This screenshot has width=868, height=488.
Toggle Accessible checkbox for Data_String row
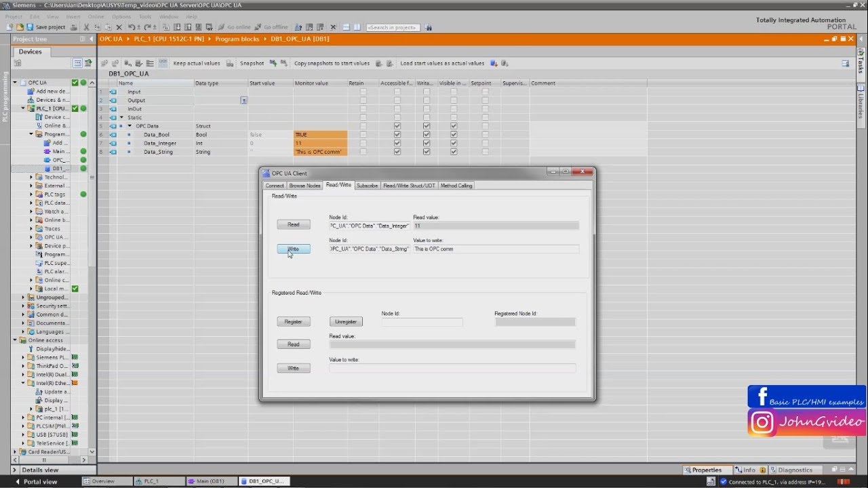[x=397, y=152]
